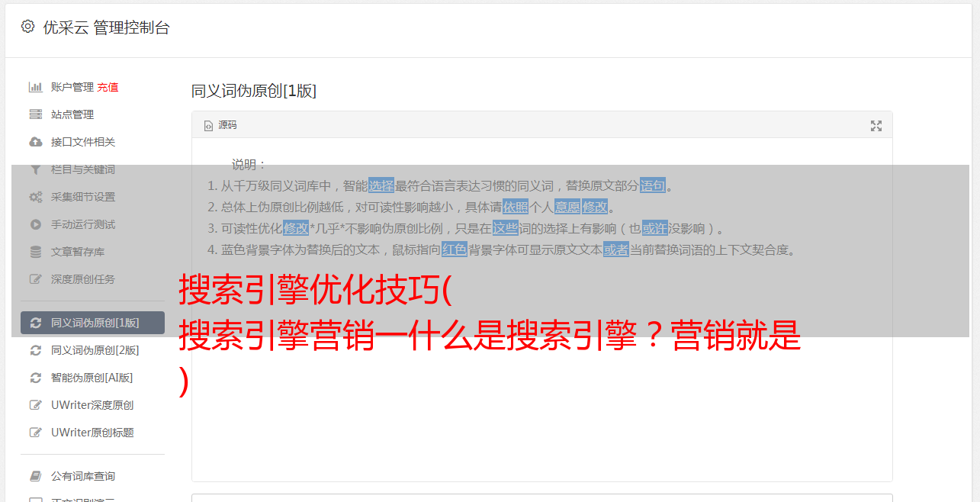Click the refresh icon next to 同义词伪原创[2版]
Viewport: 980px width, 502px height.
pos(35,350)
